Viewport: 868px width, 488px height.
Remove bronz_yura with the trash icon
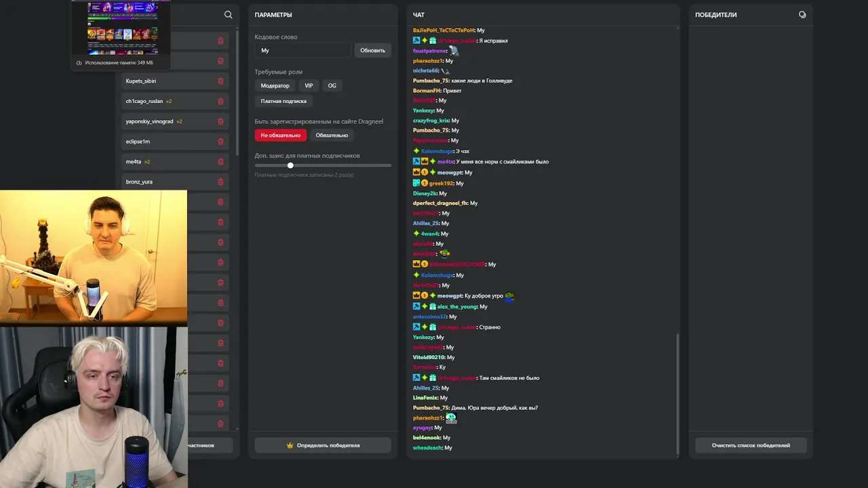click(x=220, y=182)
